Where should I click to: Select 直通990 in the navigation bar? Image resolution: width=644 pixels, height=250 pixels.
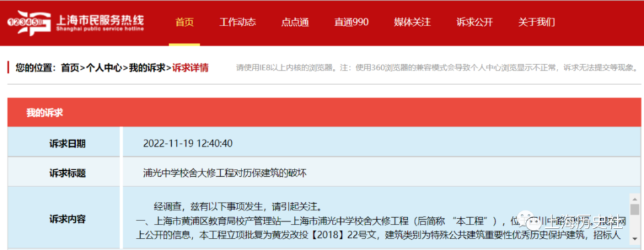click(x=351, y=22)
